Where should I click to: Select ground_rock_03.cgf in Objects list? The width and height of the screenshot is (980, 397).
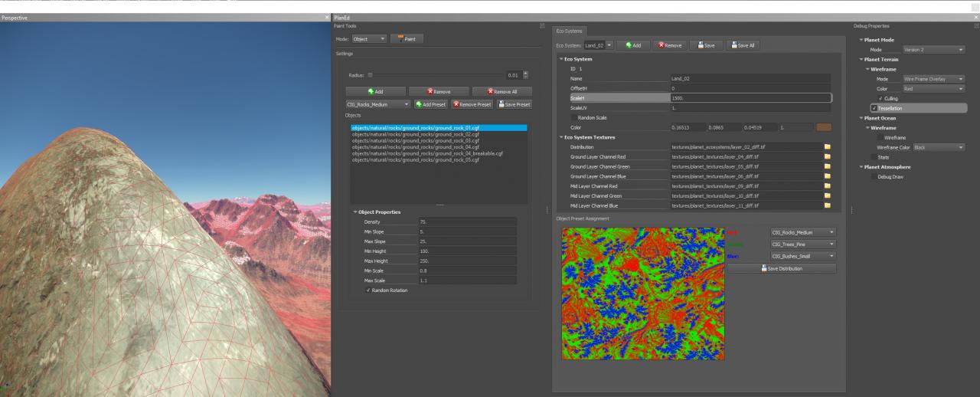[x=439, y=140]
